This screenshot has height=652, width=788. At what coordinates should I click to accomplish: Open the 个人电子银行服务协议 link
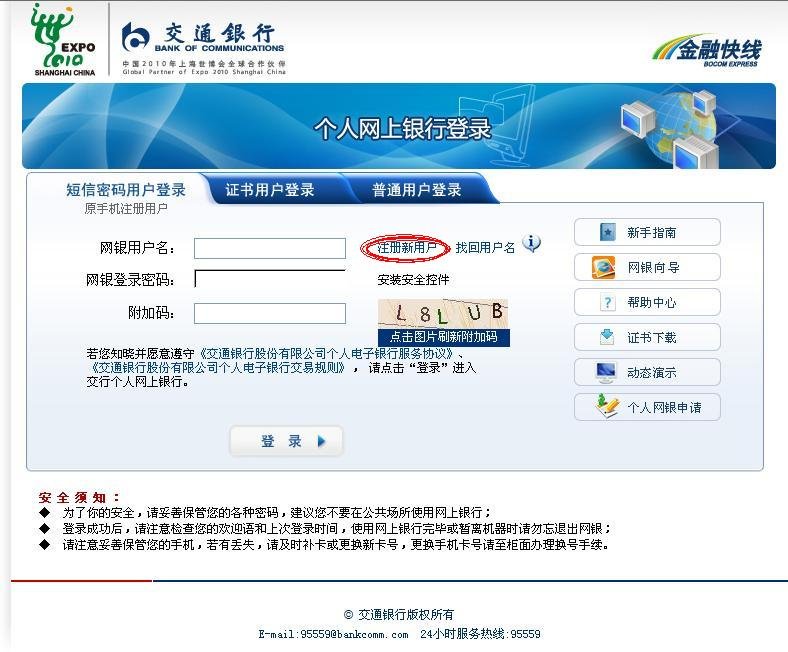[329, 353]
